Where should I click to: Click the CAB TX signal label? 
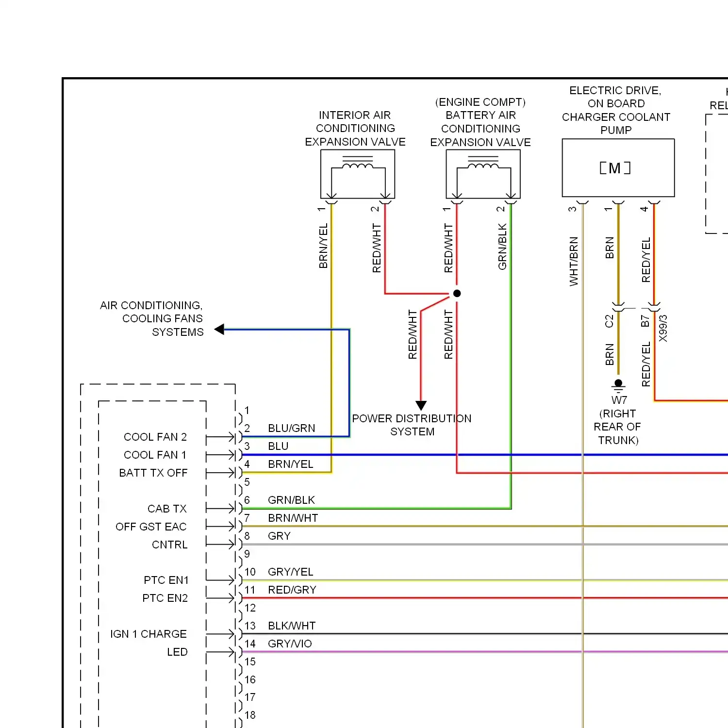[x=167, y=509]
